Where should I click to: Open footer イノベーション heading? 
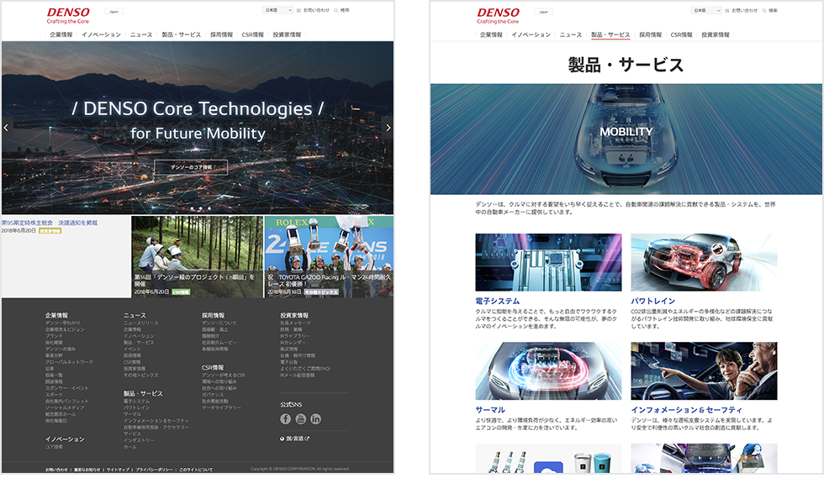[x=65, y=438]
